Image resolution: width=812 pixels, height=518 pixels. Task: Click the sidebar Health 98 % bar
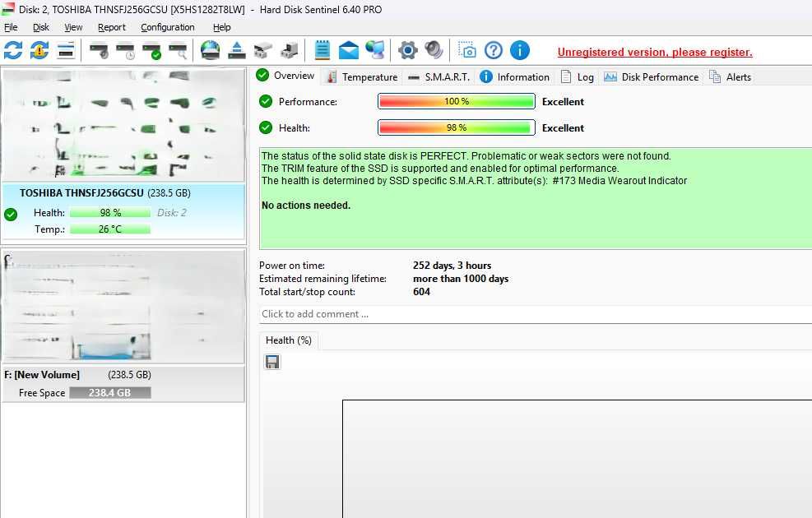[x=110, y=213]
